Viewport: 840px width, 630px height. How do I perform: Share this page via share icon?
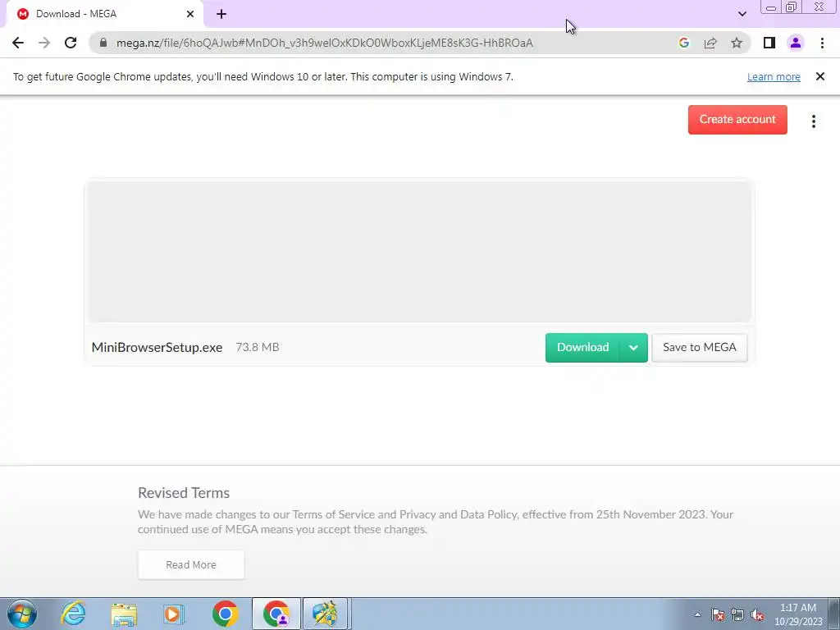(x=710, y=43)
